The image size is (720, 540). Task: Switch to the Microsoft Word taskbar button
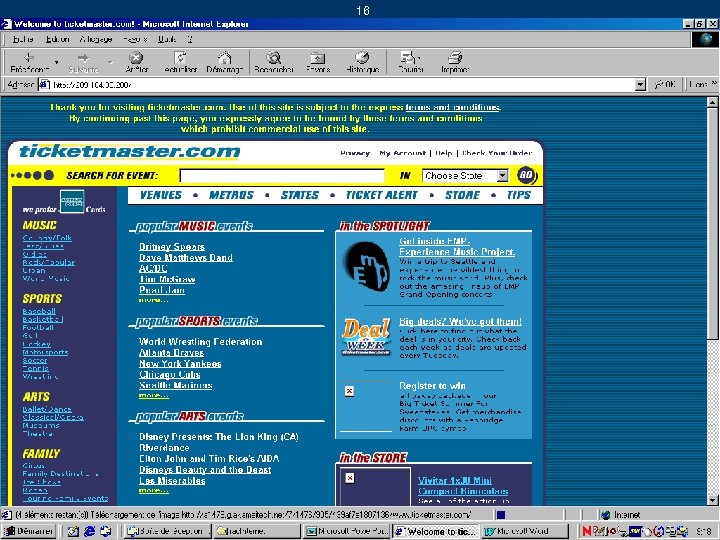525,531
